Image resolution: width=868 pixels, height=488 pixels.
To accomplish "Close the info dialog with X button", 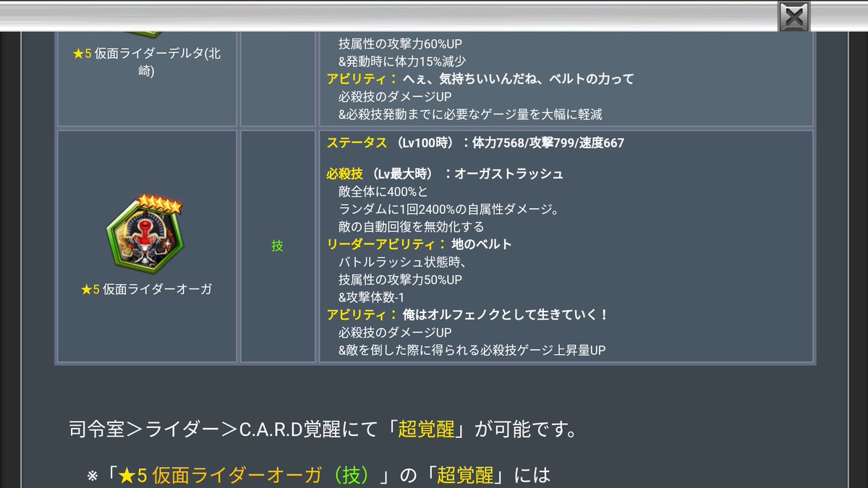I will pos(793,16).
